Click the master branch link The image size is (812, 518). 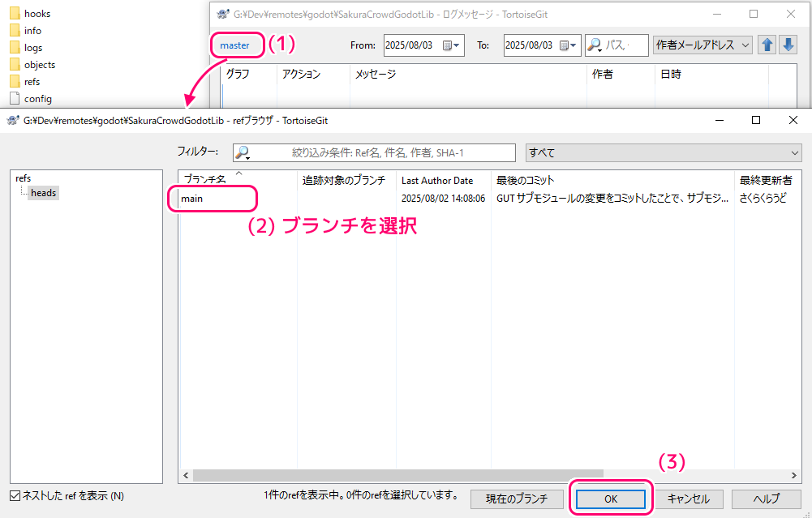point(234,45)
